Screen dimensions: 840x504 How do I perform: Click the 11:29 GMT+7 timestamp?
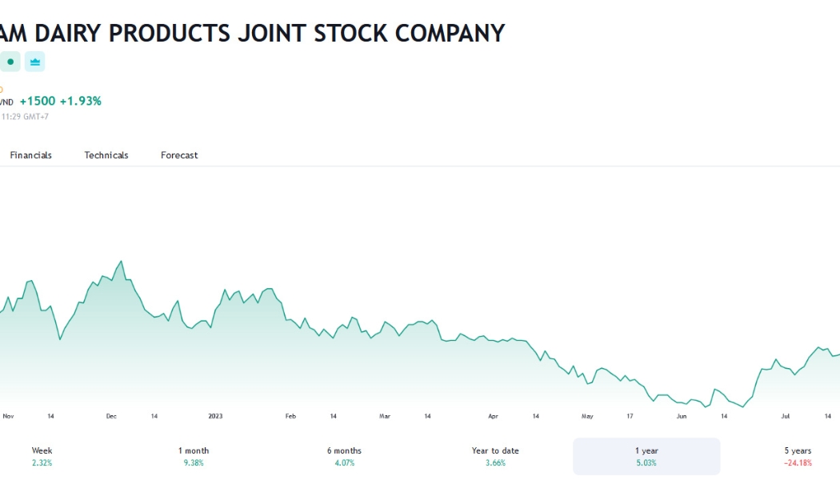coord(25,116)
